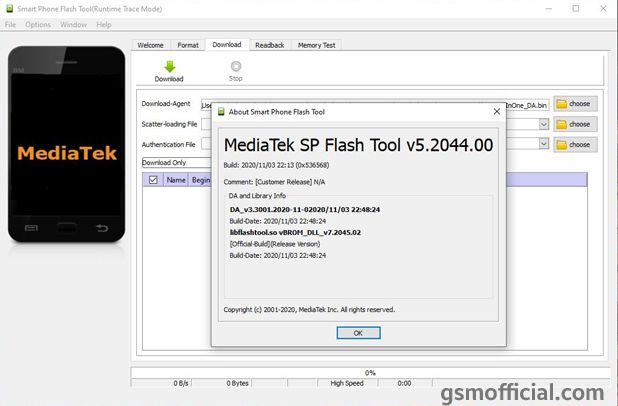The width and height of the screenshot is (618, 406).
Task: Choose Download-Agent file via folder button
Action: [x=575, y=104]
